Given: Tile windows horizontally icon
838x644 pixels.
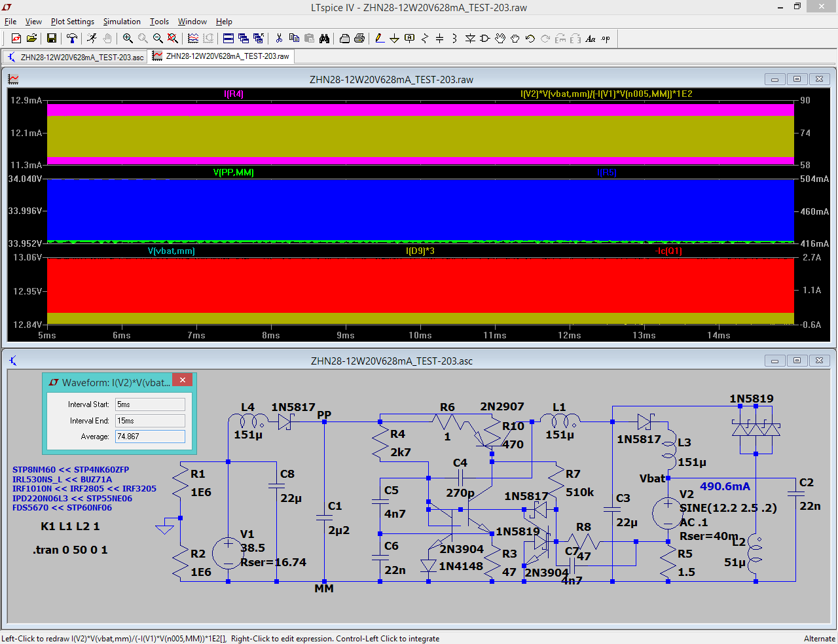Looking at the screenshot, I should [228, 39].
